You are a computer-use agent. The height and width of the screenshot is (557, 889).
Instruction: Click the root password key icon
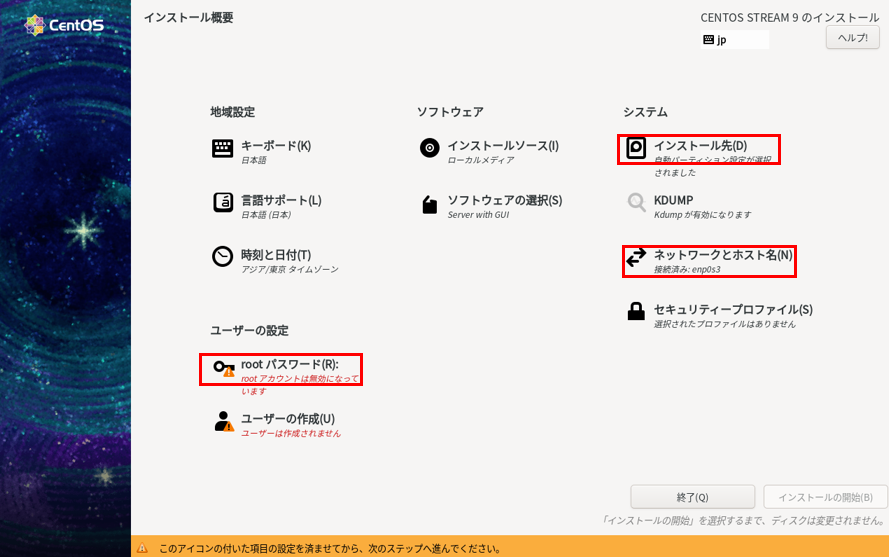(x=223, y=368)
